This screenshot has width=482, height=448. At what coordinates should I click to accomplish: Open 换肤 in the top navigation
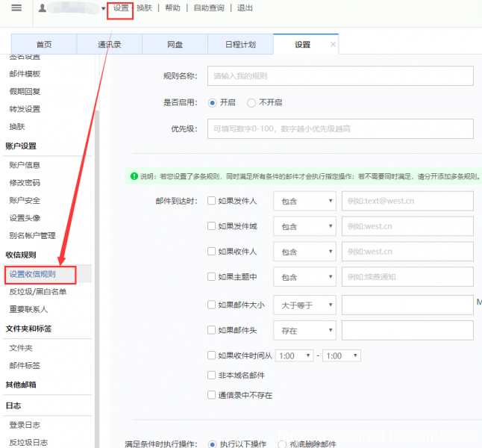coord(145,8)
